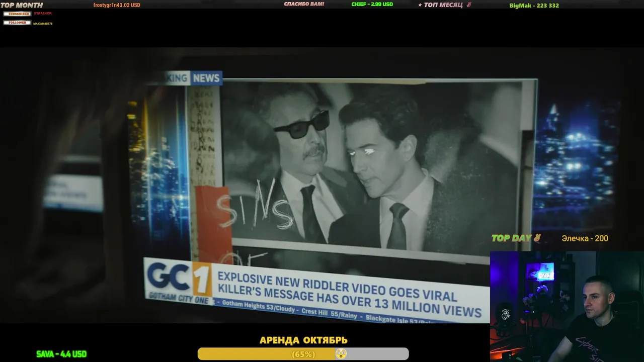Click the TOP DAY label
This screenshot has width=644, height=362.
[x=512, y=238]
